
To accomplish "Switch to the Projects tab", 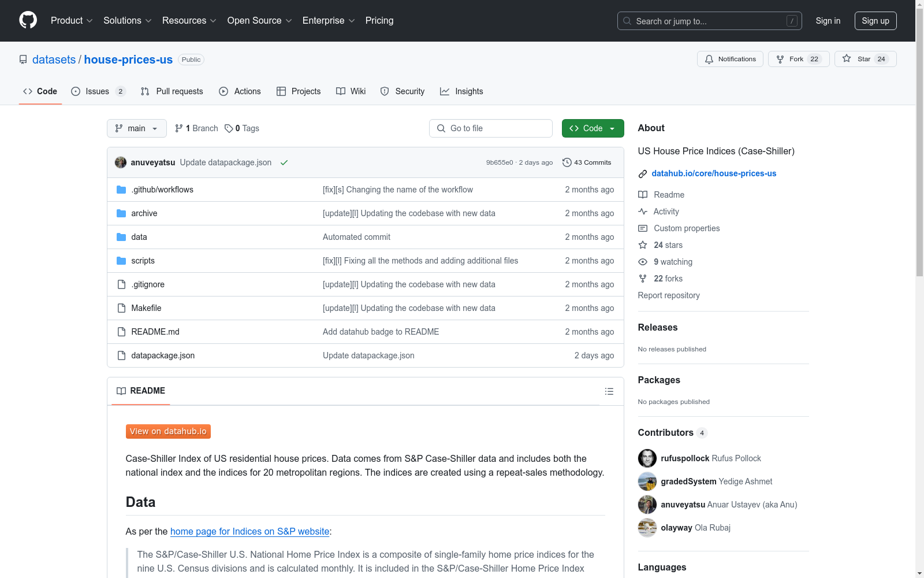I will (299, 91).
